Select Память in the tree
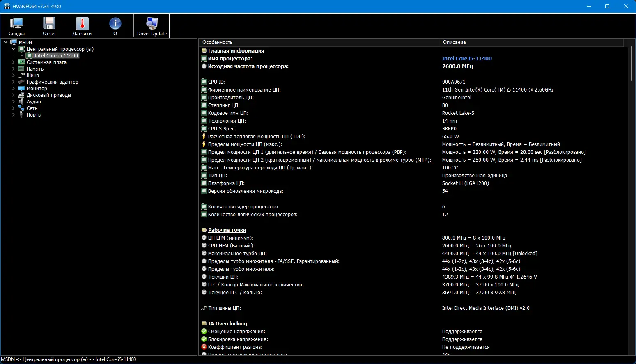 pyautogui.click(x=35, y=69)
